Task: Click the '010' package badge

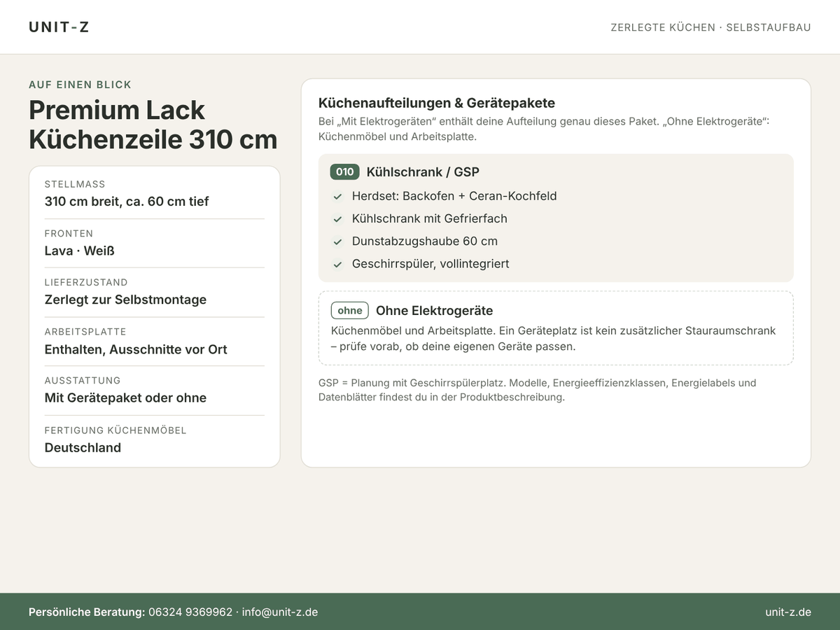Action: point(344,171)
